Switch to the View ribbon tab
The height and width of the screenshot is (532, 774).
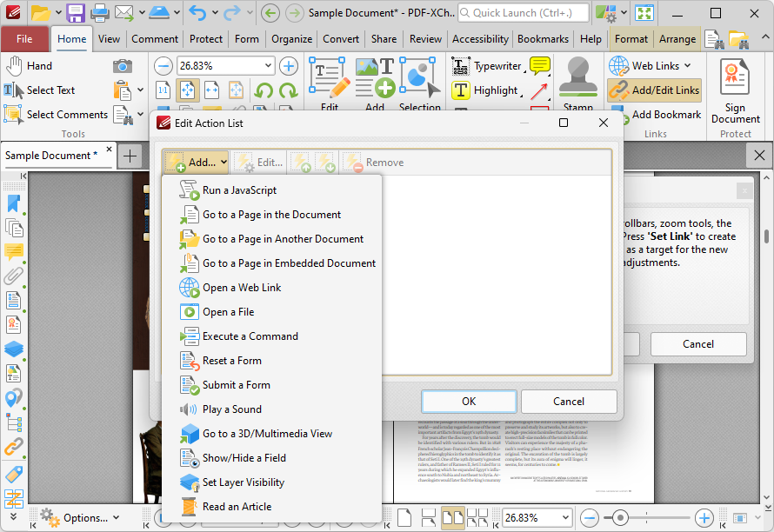tap(109, 39)
